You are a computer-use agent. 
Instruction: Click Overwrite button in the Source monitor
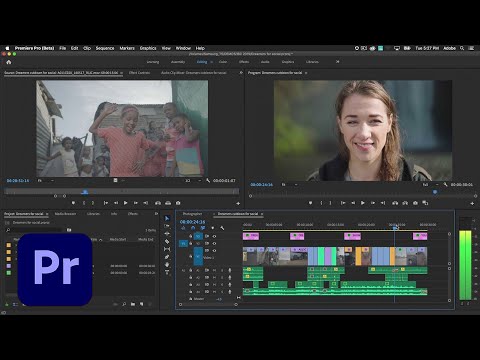(168, 203)
